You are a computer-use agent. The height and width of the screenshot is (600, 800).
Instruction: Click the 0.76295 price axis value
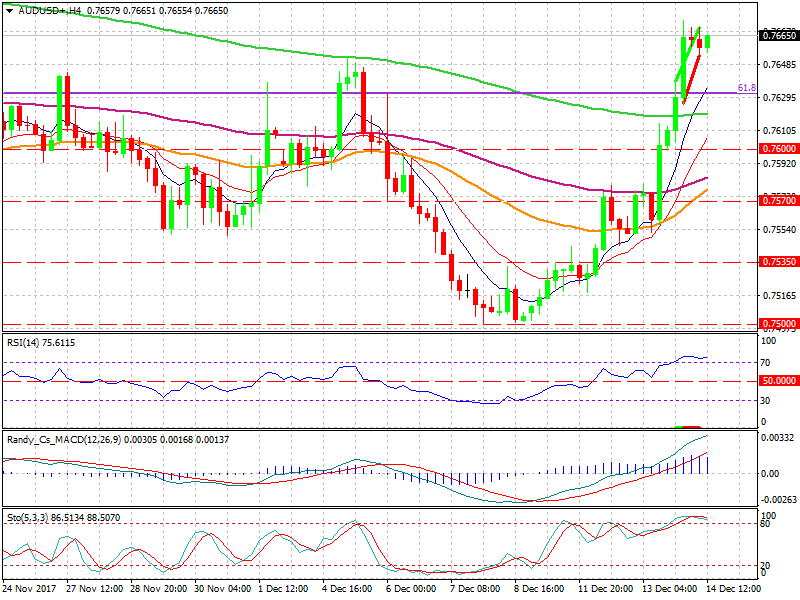click(x=780, y=97)
